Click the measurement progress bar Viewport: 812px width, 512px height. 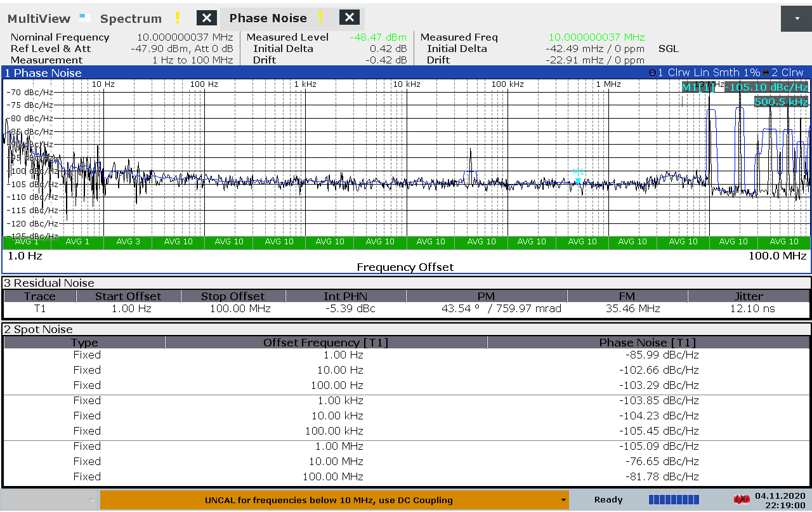[x=674, y=499]
